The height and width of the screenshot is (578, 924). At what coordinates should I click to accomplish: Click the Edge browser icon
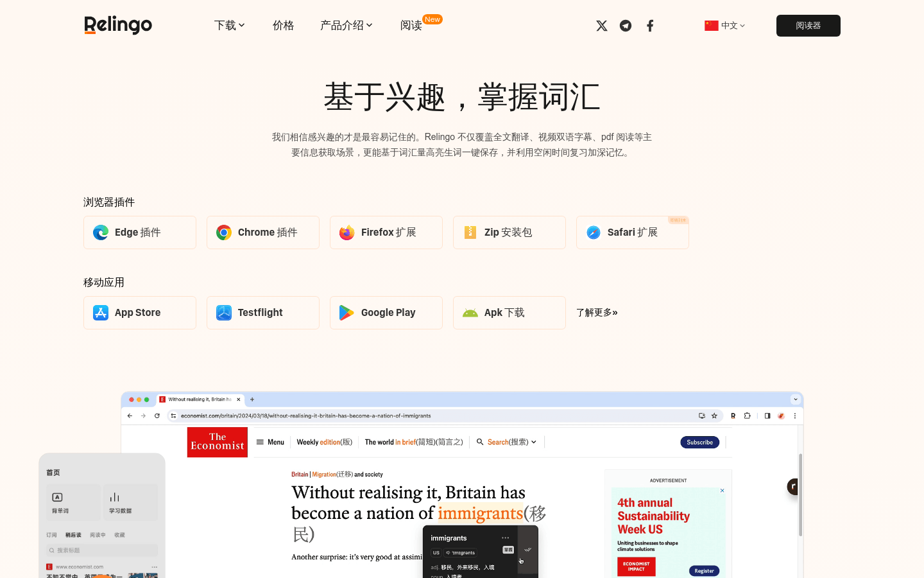coord(101,232)
